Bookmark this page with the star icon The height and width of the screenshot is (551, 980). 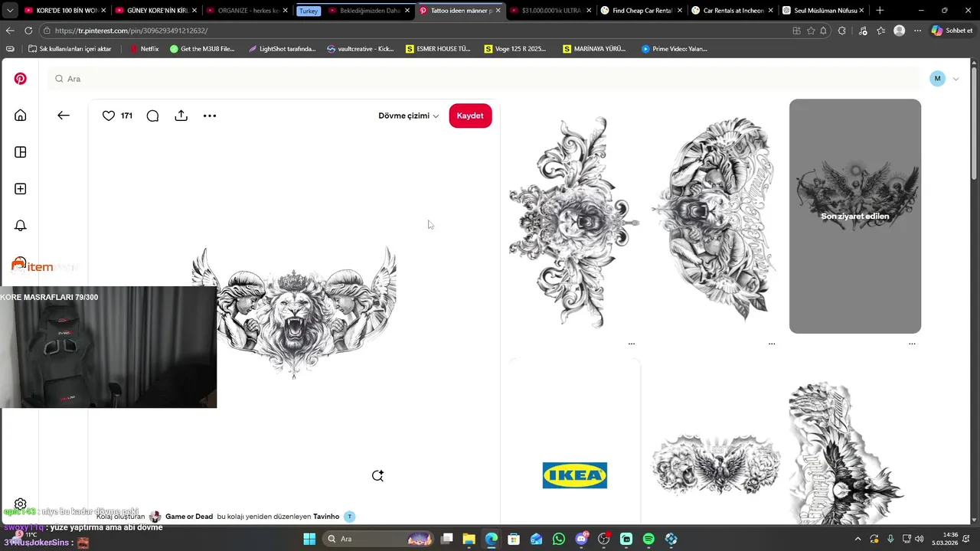coord(811,31)
